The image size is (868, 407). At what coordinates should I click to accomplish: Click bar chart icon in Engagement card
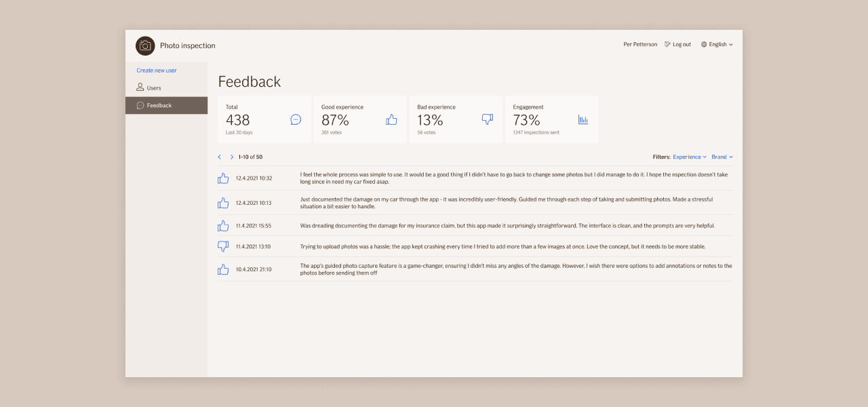[x=583, y=119]
